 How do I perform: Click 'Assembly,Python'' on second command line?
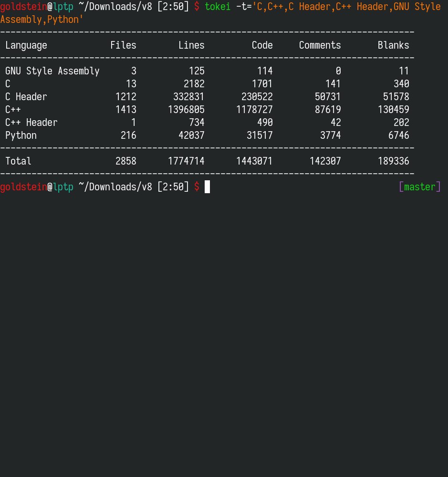[42, 20]
